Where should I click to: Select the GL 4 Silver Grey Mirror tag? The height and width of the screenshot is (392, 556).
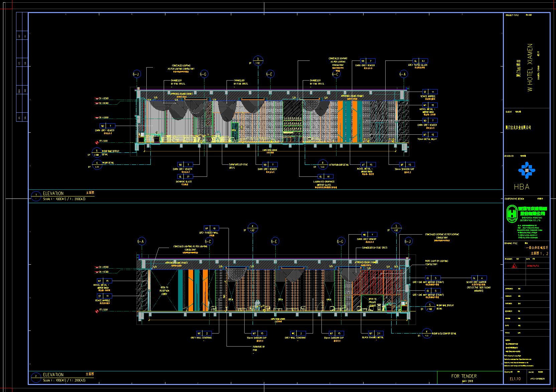point(479,278)
